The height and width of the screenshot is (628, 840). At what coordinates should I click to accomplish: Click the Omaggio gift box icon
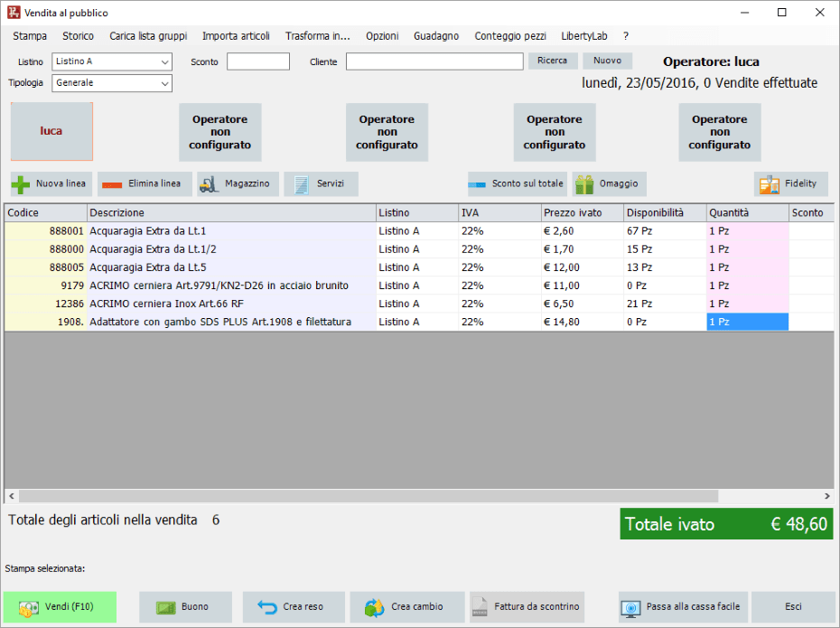pyautogui.click(x=584, y=184)
